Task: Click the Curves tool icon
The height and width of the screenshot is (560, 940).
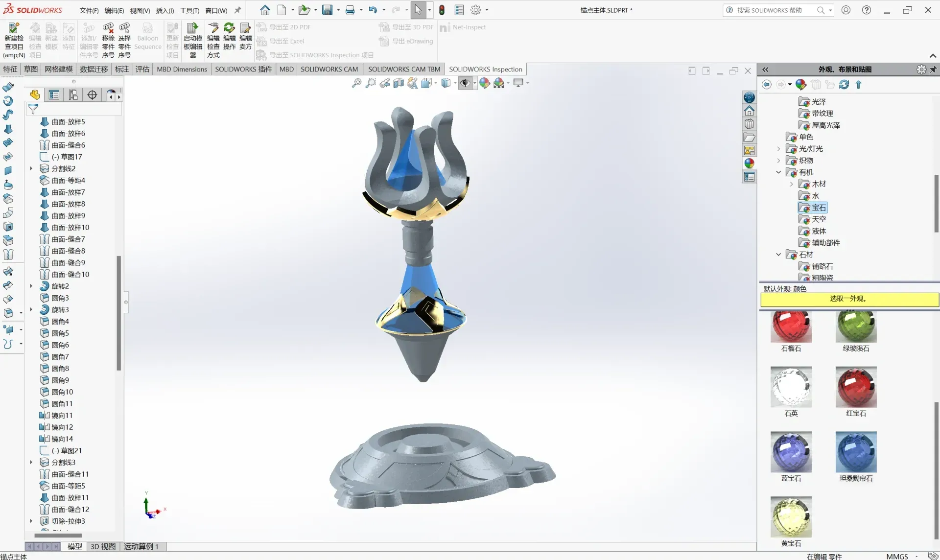Action: click(8, 345)
